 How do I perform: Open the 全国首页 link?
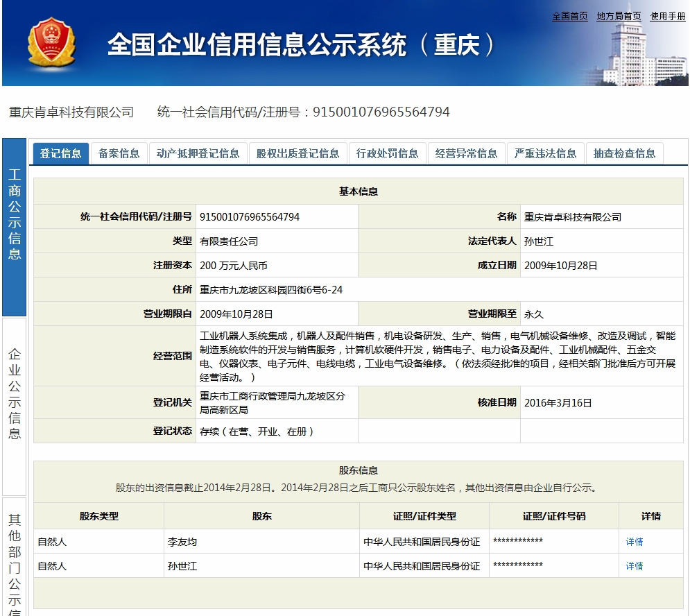pos(569,16)
